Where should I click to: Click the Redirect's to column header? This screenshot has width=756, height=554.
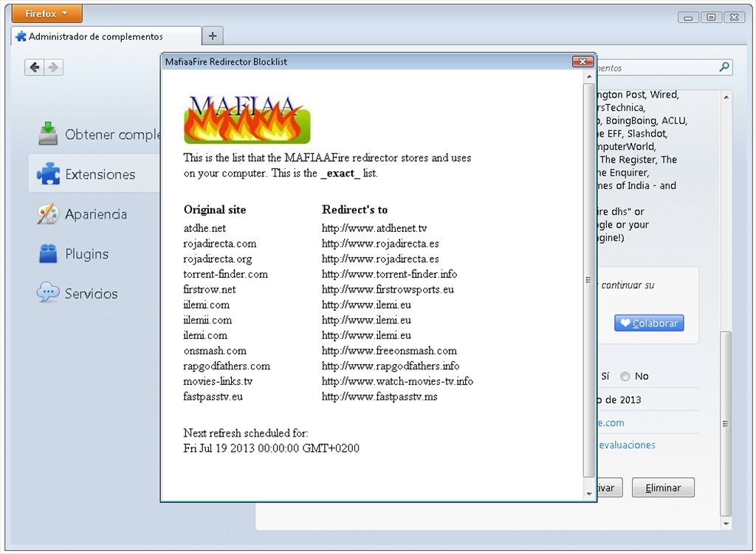click(354, 210)
